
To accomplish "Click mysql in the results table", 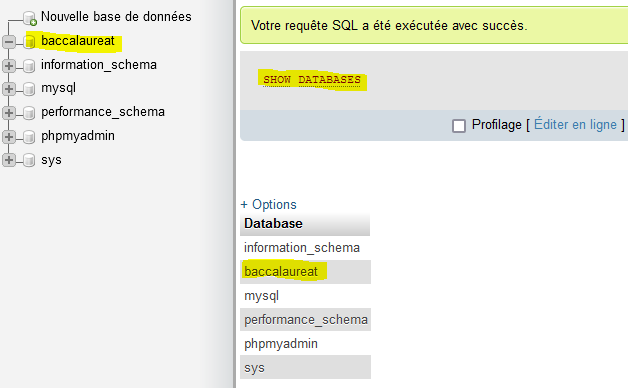I will 262,296.
